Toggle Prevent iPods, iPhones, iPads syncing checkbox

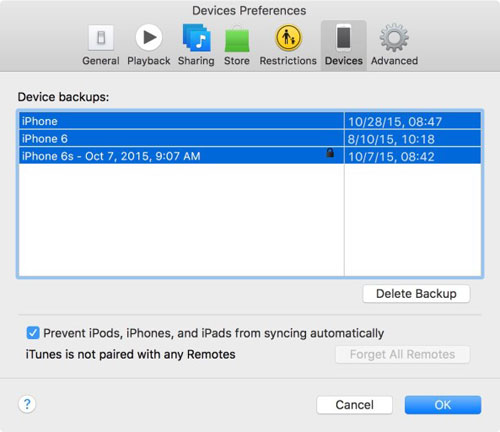(33, 333)
